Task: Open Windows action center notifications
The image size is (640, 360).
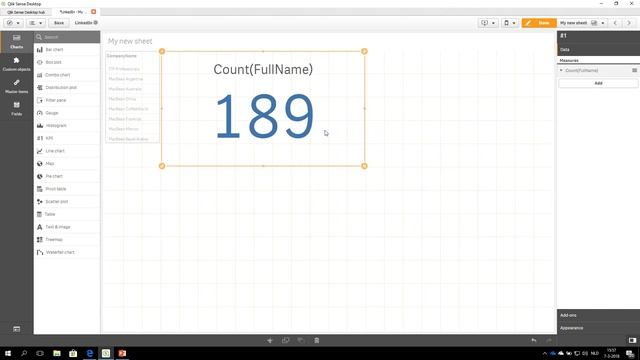Action: 630,353
